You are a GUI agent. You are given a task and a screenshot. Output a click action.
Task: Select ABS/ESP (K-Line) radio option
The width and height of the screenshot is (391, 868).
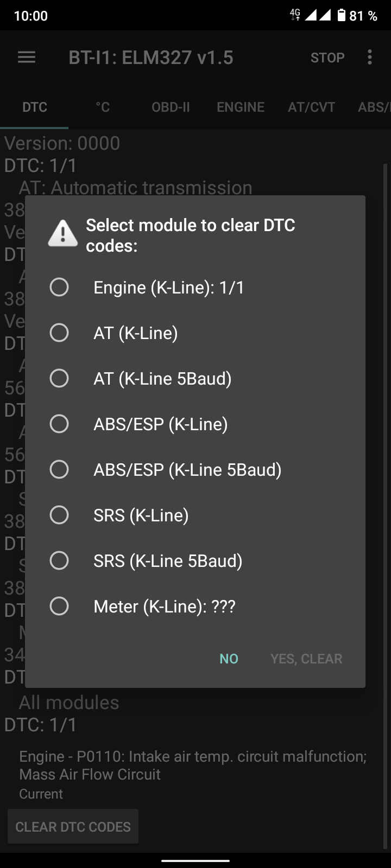coord(195,424)
